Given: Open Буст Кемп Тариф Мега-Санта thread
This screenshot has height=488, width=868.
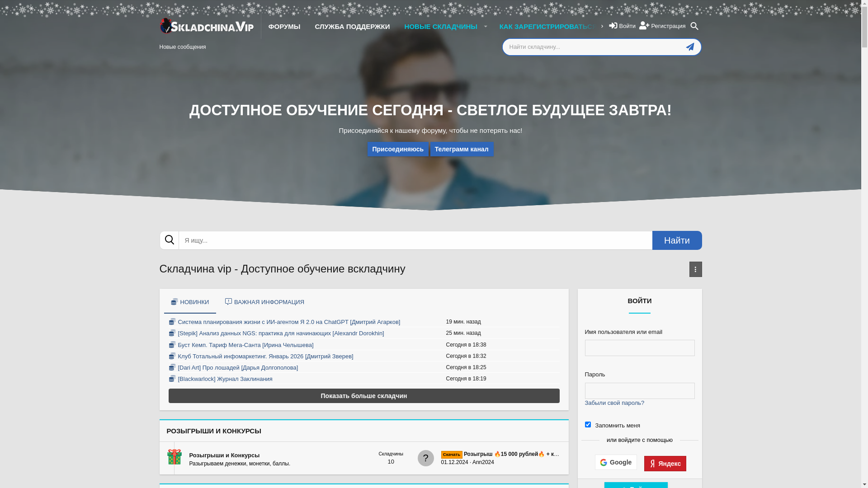Looking at the screenshot, I should pos(245,345).
